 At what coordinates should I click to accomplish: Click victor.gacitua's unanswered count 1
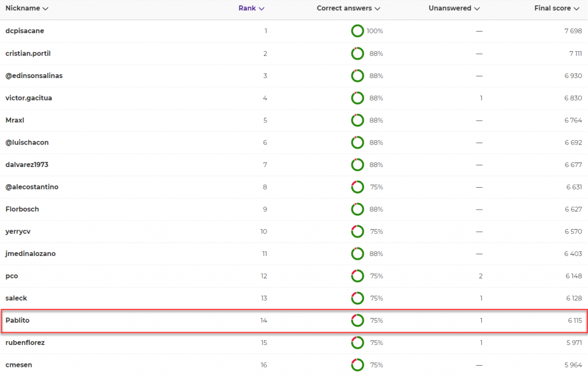pos(481,98)
